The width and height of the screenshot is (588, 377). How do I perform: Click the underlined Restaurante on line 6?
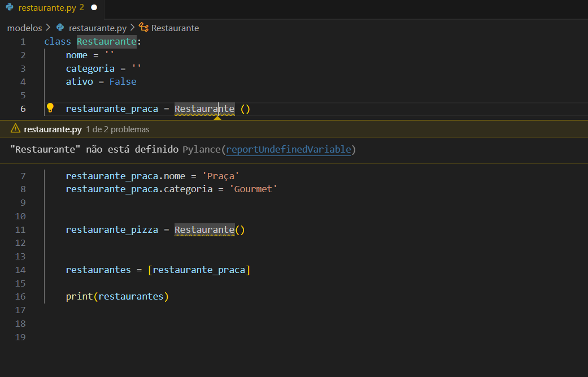[204, 109]
